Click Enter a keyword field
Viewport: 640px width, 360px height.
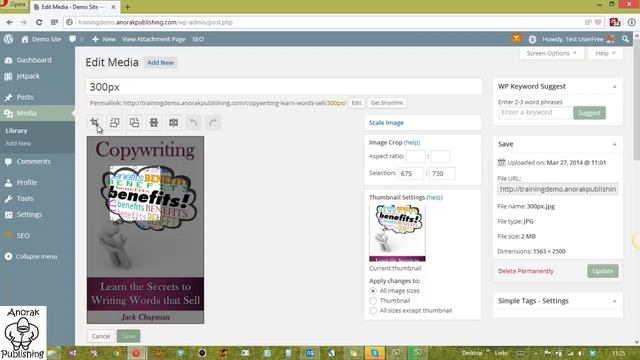[535, 113]
